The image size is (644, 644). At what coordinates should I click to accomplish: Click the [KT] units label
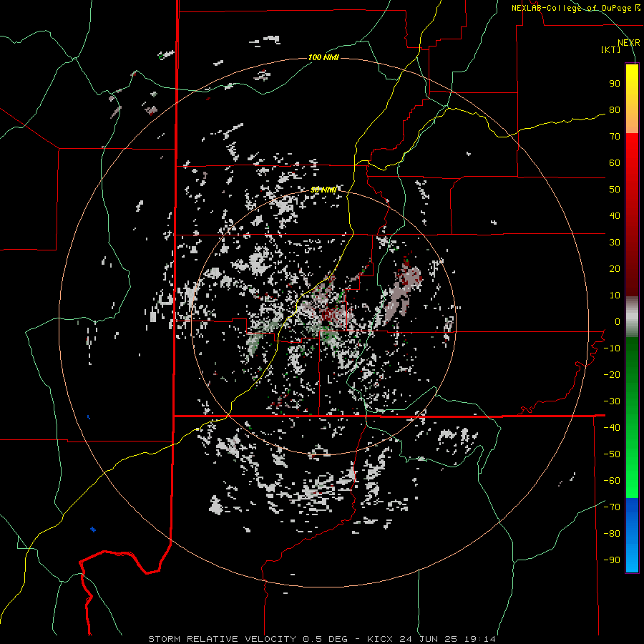tap(611, 49)
